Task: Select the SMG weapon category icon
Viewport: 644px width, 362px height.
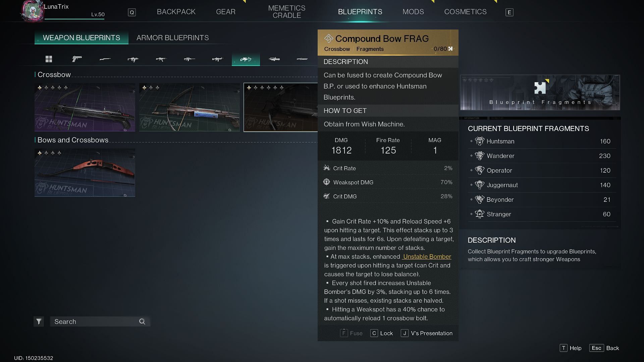Action: [133, 59]
